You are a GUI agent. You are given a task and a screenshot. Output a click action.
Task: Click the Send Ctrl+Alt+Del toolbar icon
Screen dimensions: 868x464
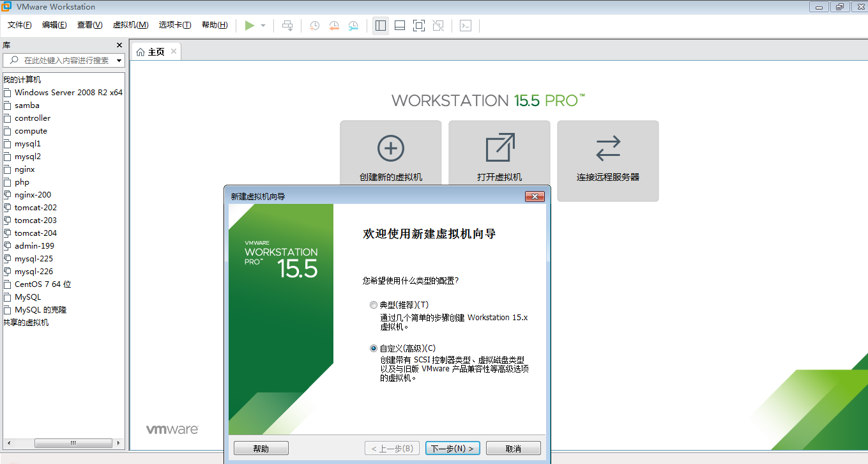point(287,26)
